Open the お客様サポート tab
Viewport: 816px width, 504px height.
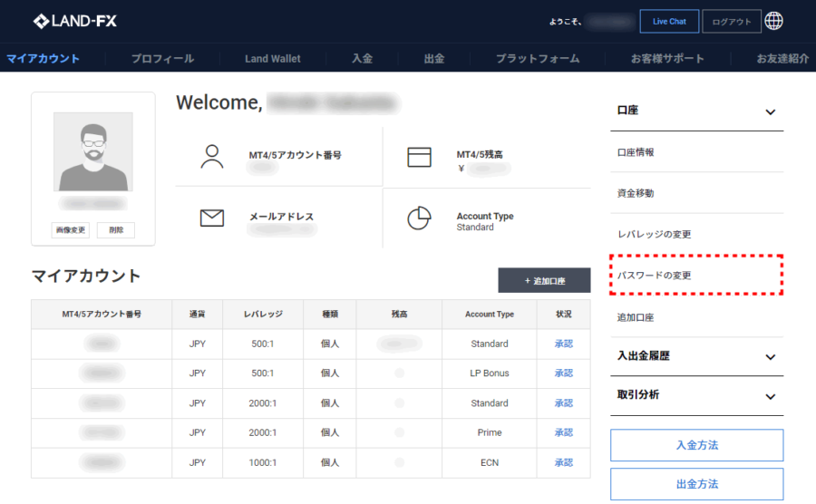[667, 58]
